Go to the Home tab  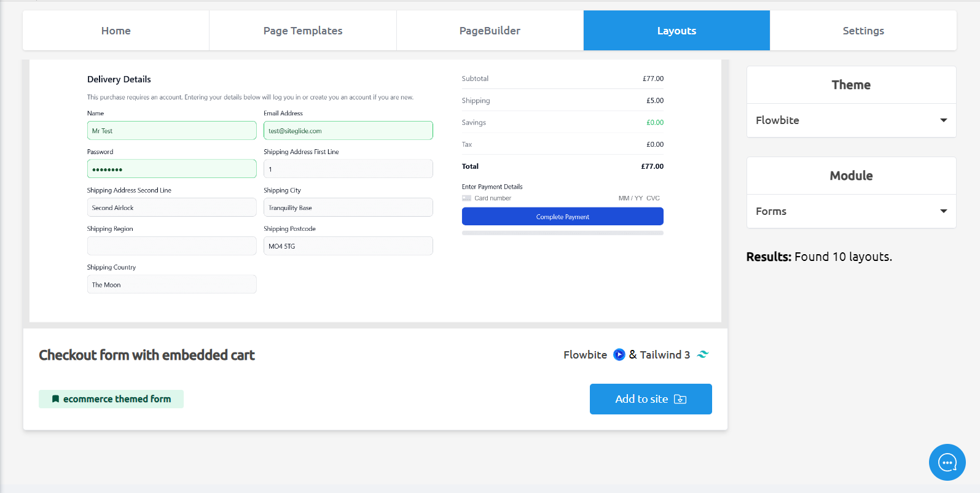click(116, 31)
